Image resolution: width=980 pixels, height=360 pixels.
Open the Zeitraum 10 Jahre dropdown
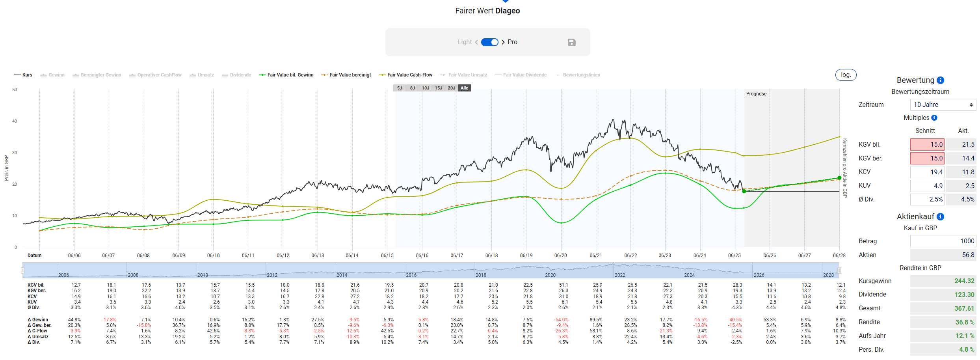[x=943, y=105]
